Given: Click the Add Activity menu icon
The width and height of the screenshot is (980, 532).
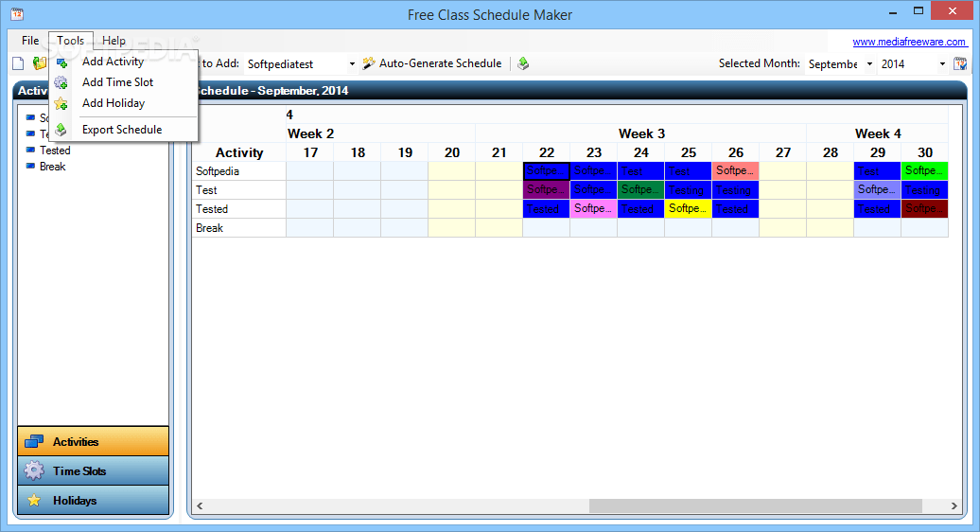Looking at the screenshot, I should 61,62.
